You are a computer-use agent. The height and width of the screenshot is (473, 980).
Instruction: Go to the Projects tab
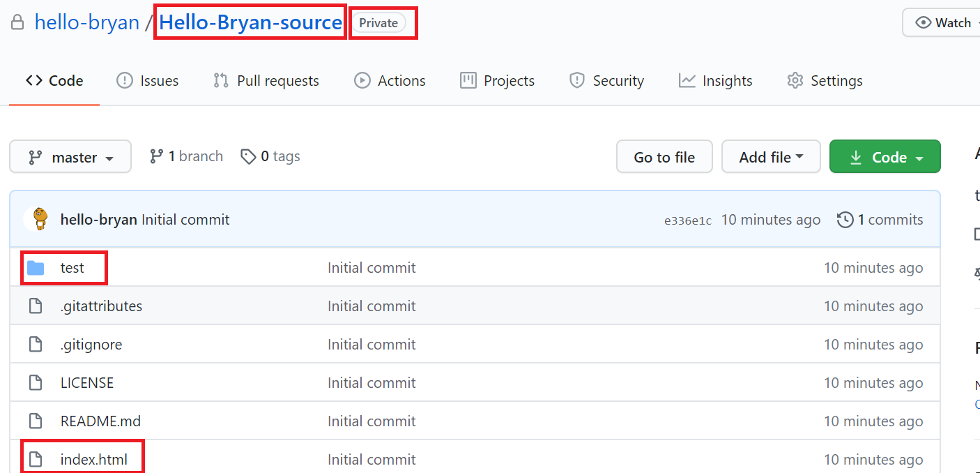click(x=497, y=81)
